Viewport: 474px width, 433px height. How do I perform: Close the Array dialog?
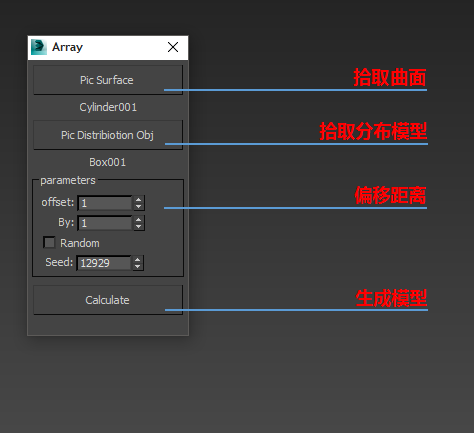(173, 47)
